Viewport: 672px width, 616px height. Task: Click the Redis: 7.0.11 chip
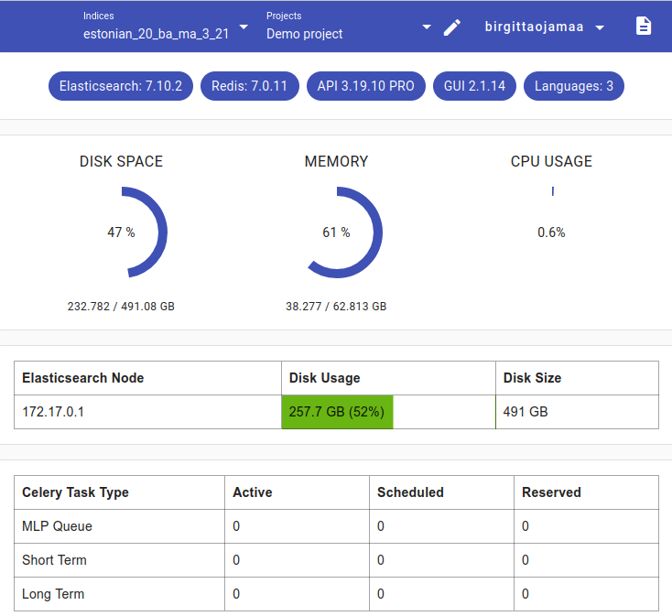(249, 86)
